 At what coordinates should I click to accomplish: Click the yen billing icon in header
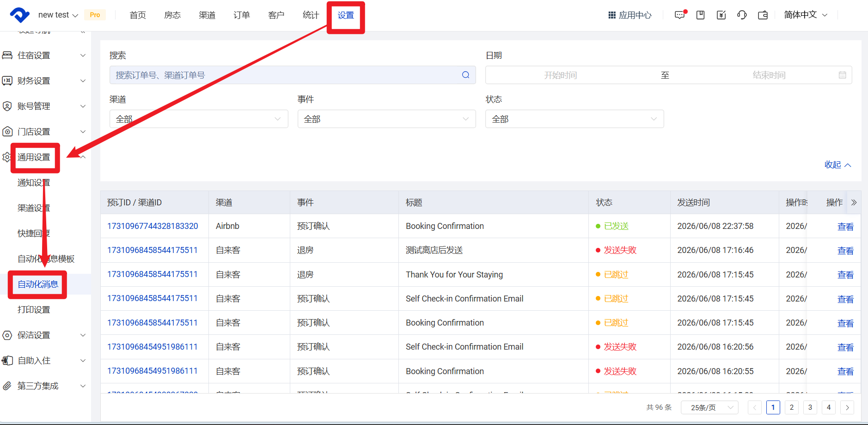[x=721, y=15]
